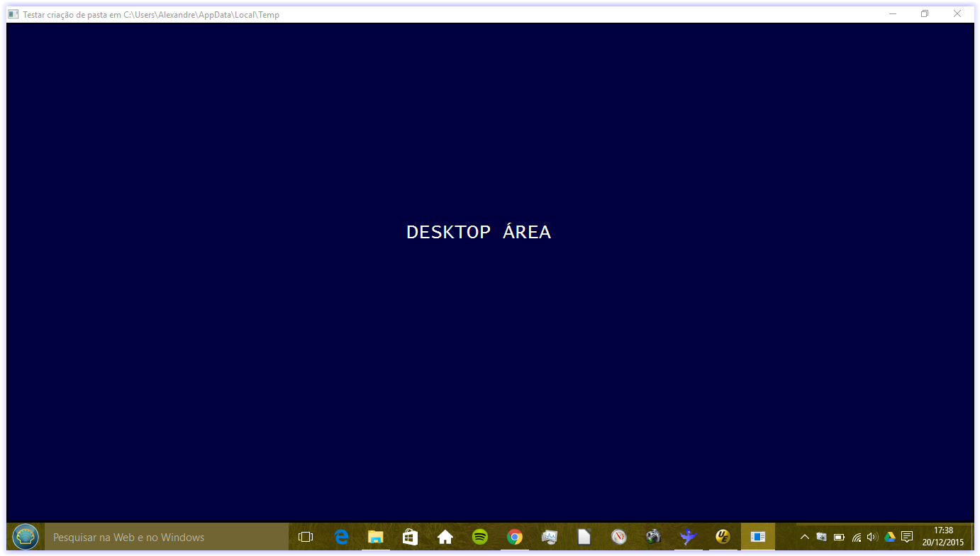Image resolution: width=980 pixels, height=556 pixels.
Task: Open the blank document taskbar icon
Action: 584,537
